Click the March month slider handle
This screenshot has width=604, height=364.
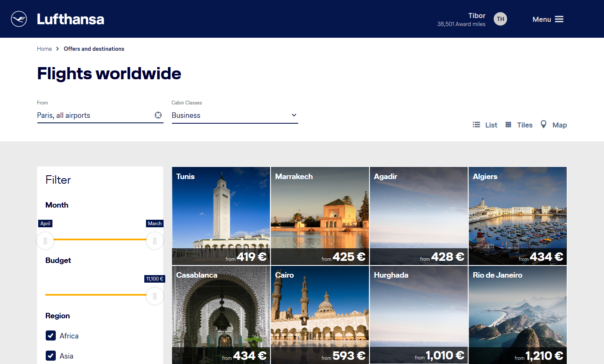click(x=155, y=241)
